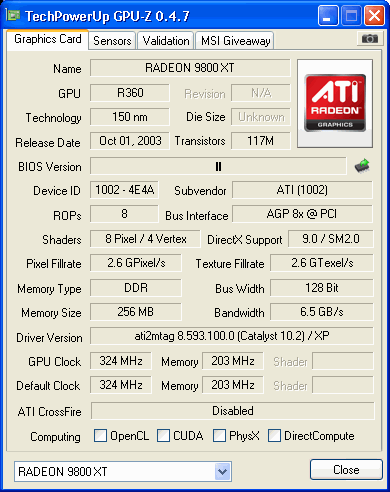This screenshot has width=390, height=492.
Task: Minimize the GPU-Z window
Action: (328, 16)
